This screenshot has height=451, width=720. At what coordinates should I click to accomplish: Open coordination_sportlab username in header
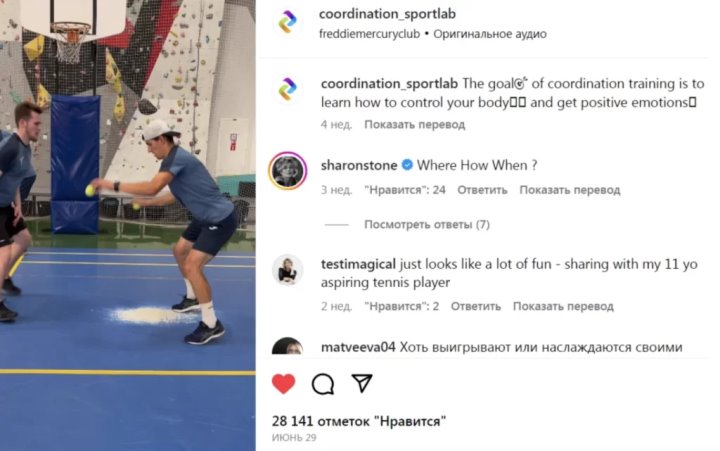pos(387,14)
